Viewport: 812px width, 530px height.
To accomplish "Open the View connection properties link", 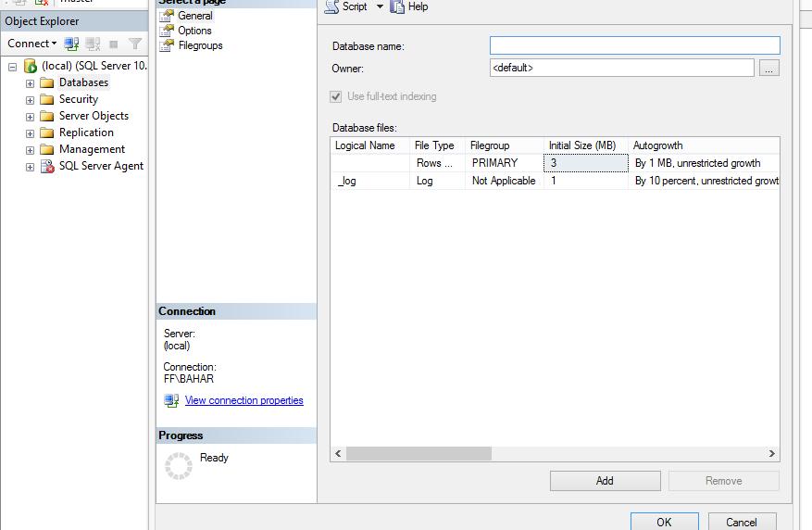I will point(244,400).
